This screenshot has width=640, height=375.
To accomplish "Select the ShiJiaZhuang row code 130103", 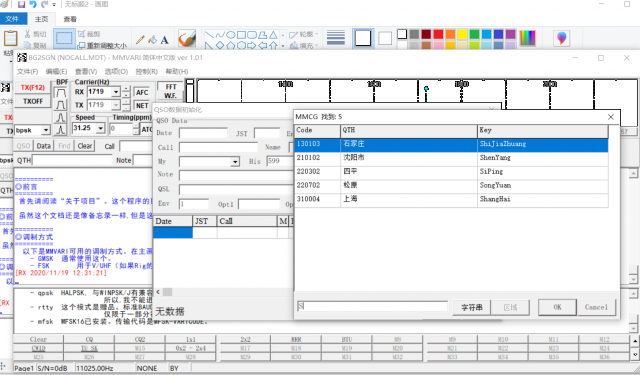I will pos(451,144).
